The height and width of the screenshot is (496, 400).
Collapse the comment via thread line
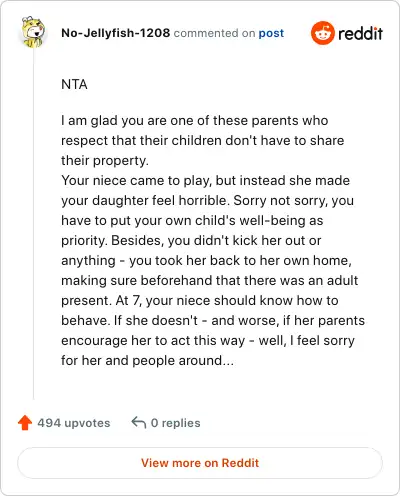pos(33,223)
